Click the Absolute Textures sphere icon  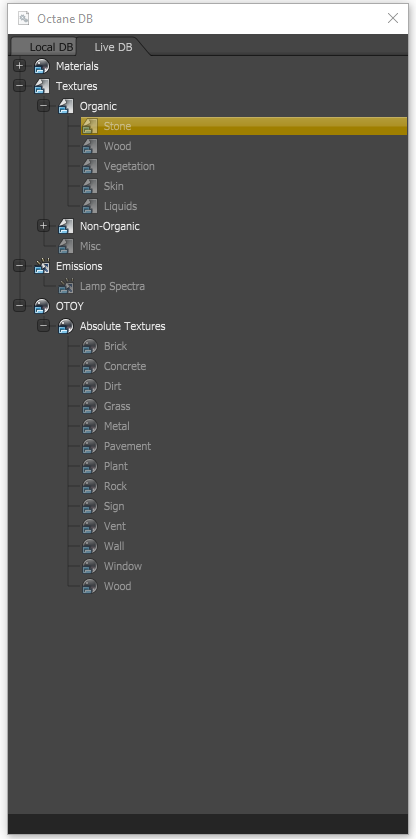point(66,326)
